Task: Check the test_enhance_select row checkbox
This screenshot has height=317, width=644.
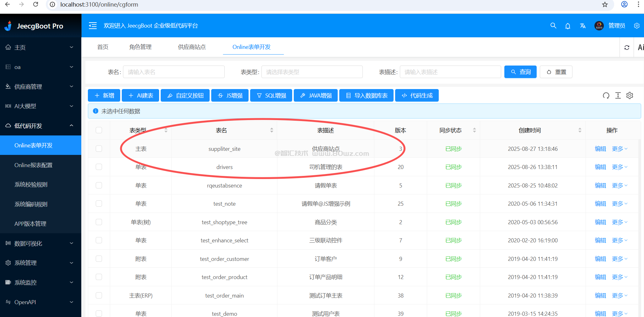Action: (x=99, y=240)
